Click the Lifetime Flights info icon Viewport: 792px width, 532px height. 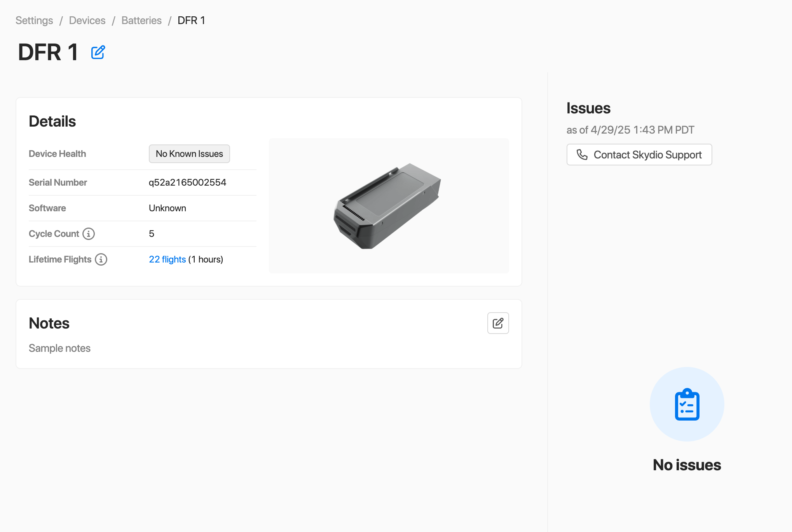(x=101, y=259)
